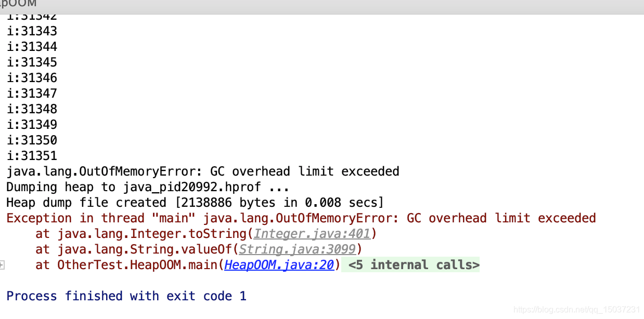Click the console line i:31348
This screenshot has height=319, width=644.
(32, 109)
